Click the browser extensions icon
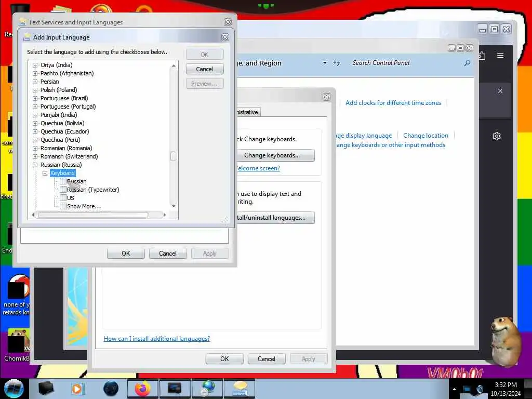 click(482, 55)
